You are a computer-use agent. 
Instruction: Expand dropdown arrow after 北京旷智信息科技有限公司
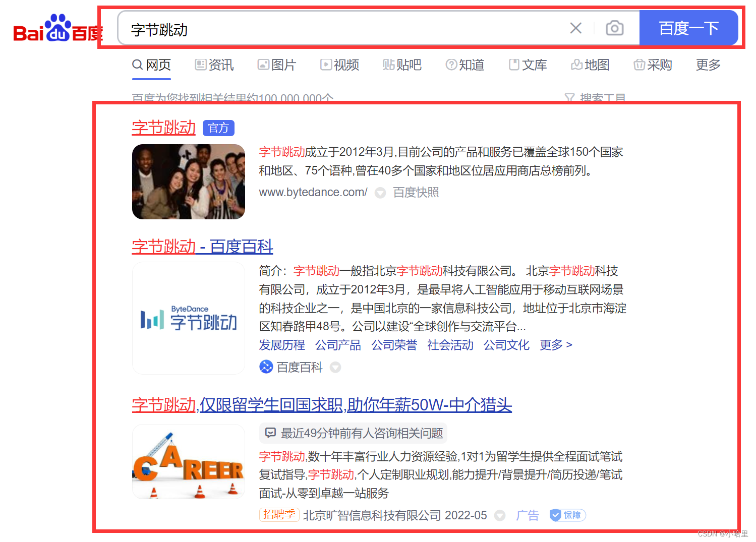tap(500, 516)
